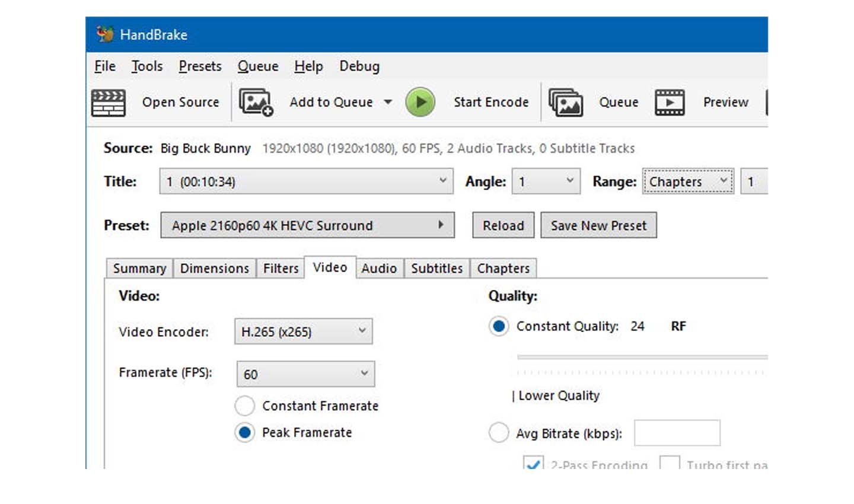The width and height of the screenshot is (854, 504).
Task: Click the Constant Quality slider track
Action: pyautogui.click(x=642, y=358)
